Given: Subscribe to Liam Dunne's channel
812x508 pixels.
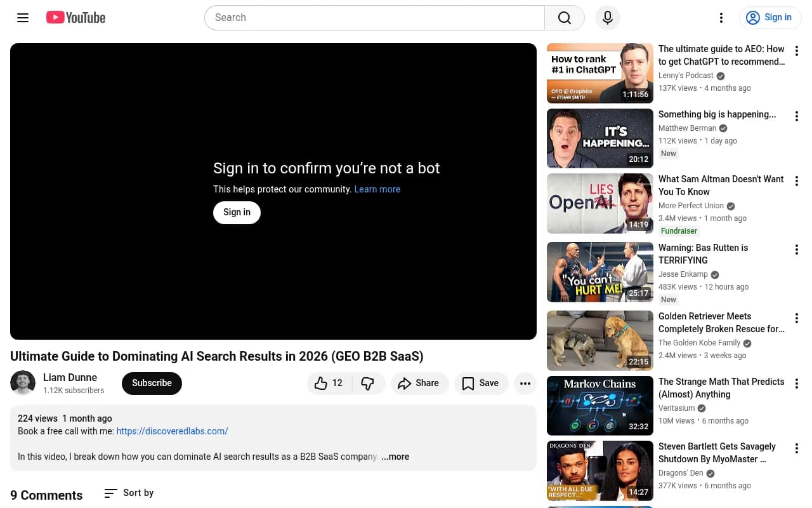Looking at the screenshot, I should (x=152, y=383).
